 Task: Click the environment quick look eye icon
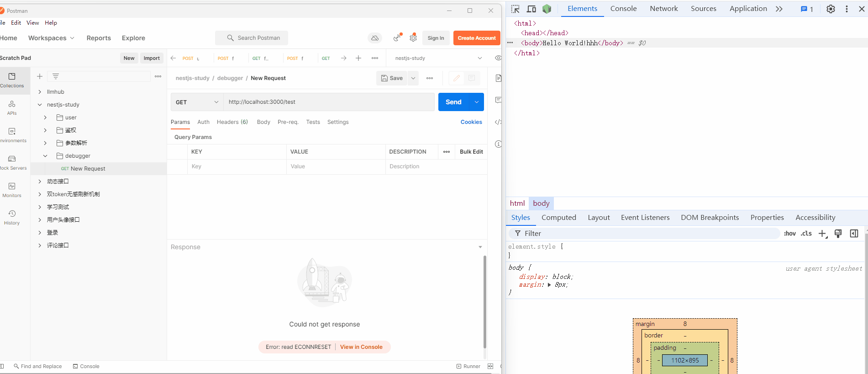[498, 58]
